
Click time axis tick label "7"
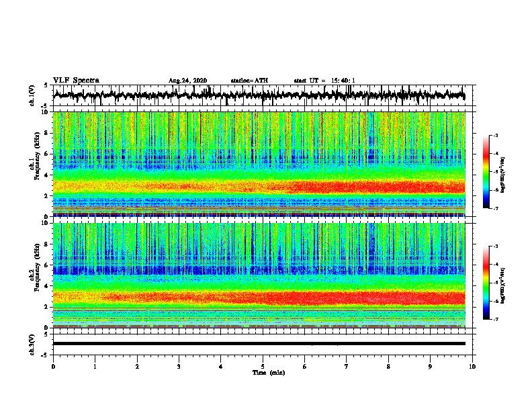point(347,367)
